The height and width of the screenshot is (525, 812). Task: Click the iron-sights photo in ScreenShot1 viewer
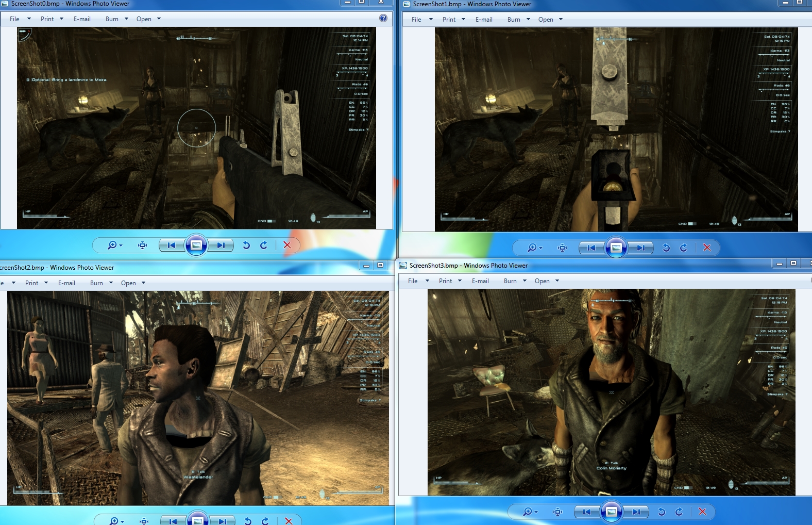click(616, 129)
